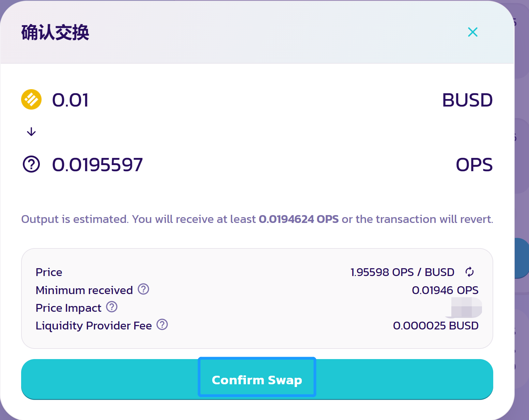Click the 0.01 BUSD input amount

70,100
